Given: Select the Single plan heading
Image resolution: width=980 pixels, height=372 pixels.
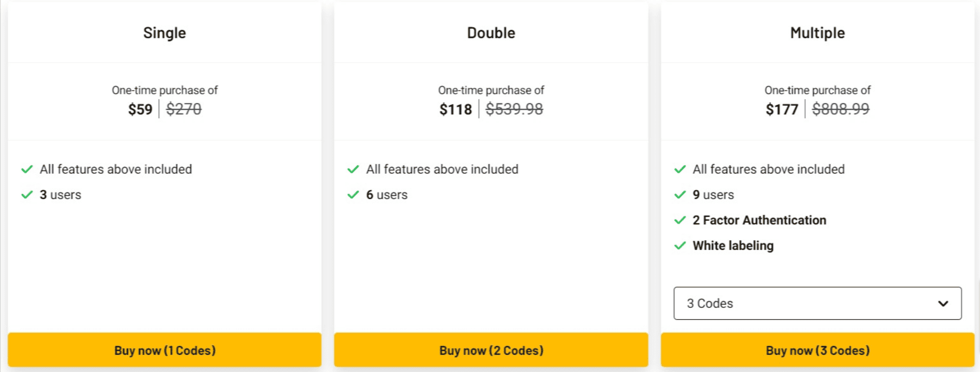Looking at the screenshot, I should pos(165,33).
